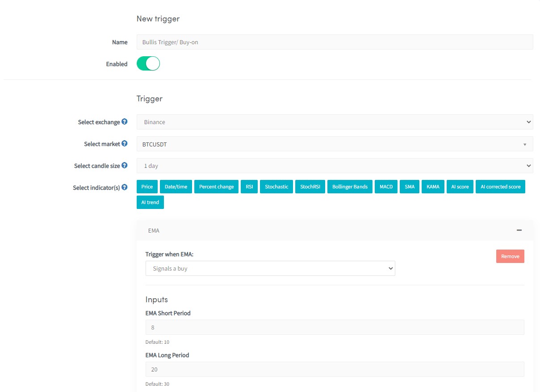The height and width of the screenshot is (392, 540).
Task: Remove the EMA indicator
Action: 510,256
